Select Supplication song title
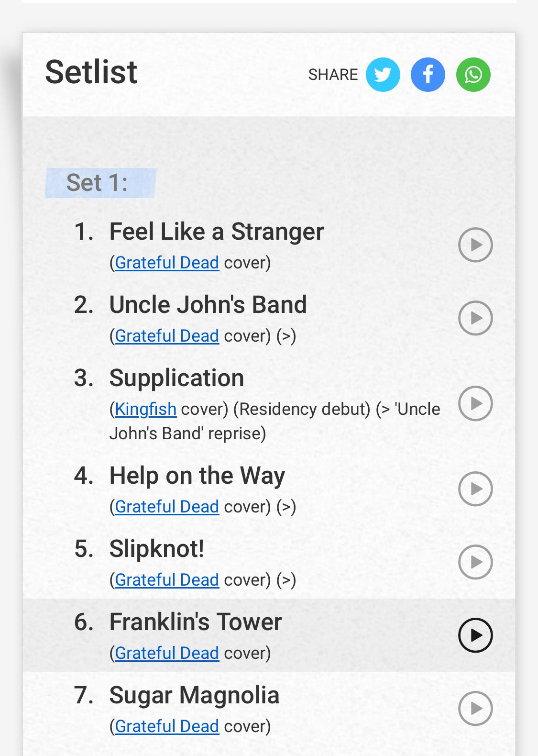This screenshot has height=756, width=538. tap(176, 378)
